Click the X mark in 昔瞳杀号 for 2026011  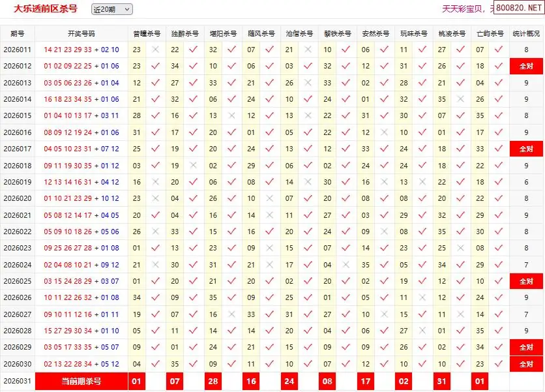click(x=155, y=50)
